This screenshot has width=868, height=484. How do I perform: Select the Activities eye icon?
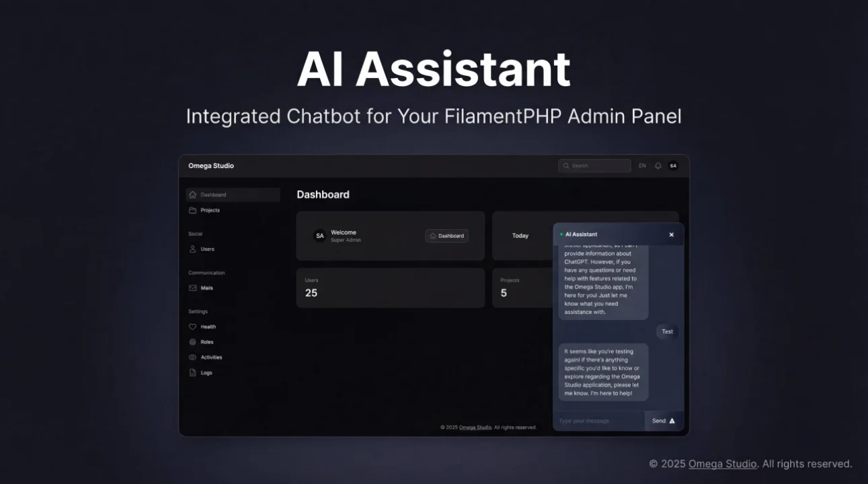pyautogui.click(x=192, y=357)
